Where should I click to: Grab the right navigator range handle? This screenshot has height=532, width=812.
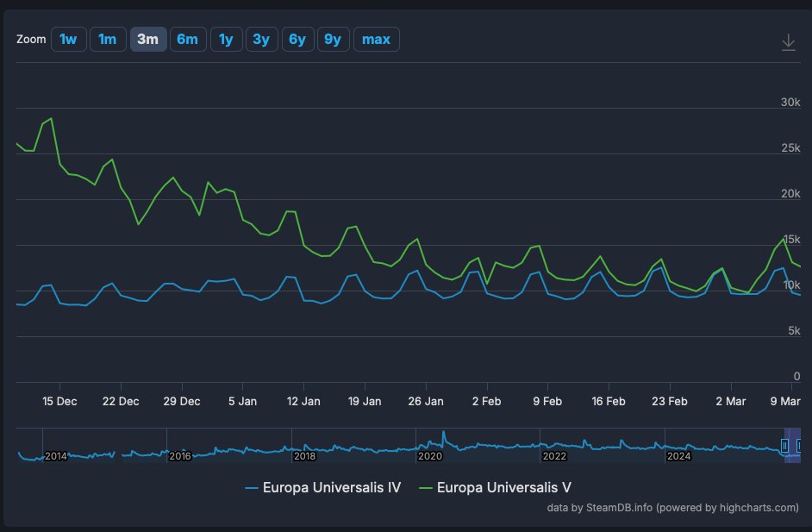click(800, 446)
